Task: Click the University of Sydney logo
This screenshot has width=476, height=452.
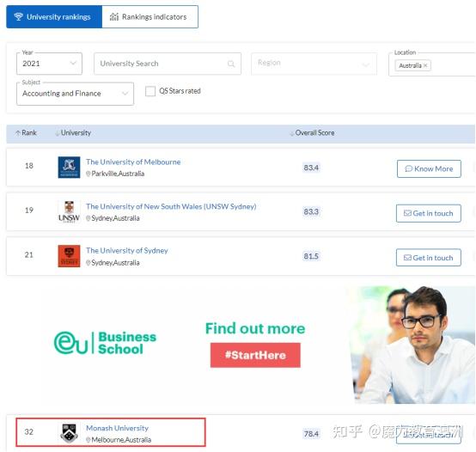Action: pyautogui.click(x=70, y=256)
